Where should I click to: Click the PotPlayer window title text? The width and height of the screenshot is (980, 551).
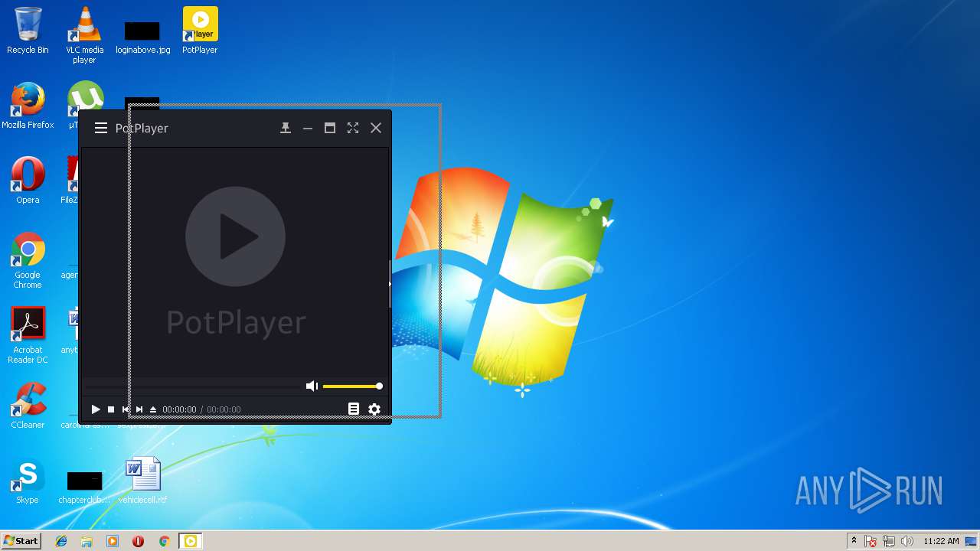click(142, 128)
